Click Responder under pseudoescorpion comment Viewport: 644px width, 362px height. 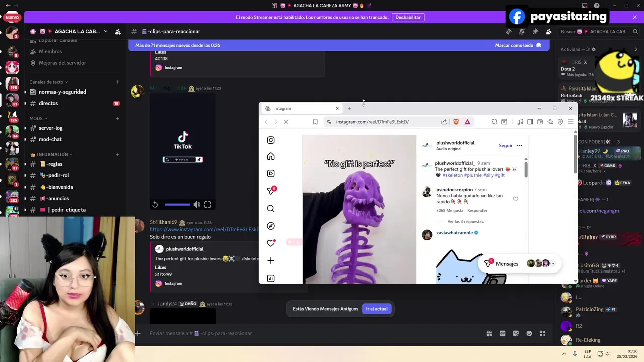pyautogui.click(x=477, y=210)
